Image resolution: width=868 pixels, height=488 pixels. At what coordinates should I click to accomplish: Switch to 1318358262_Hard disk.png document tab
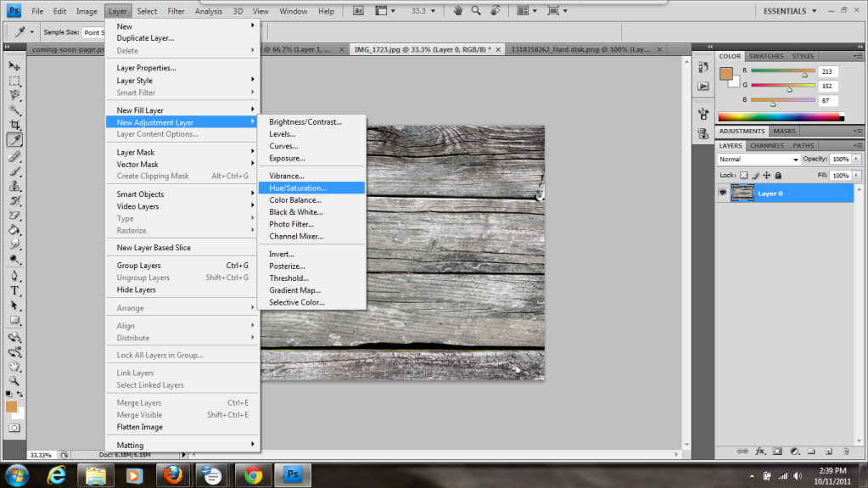(x=580, y=49)
